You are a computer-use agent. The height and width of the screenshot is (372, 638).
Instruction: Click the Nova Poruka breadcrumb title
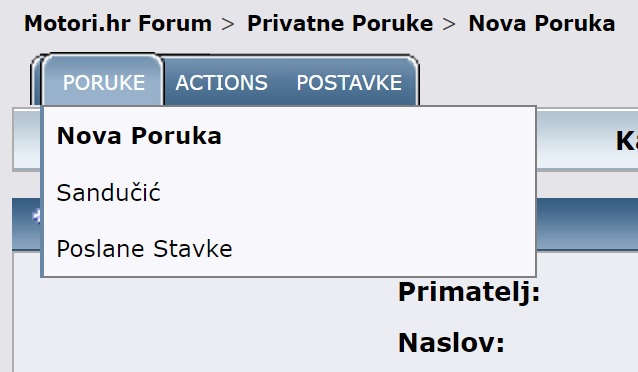[542, 23]
